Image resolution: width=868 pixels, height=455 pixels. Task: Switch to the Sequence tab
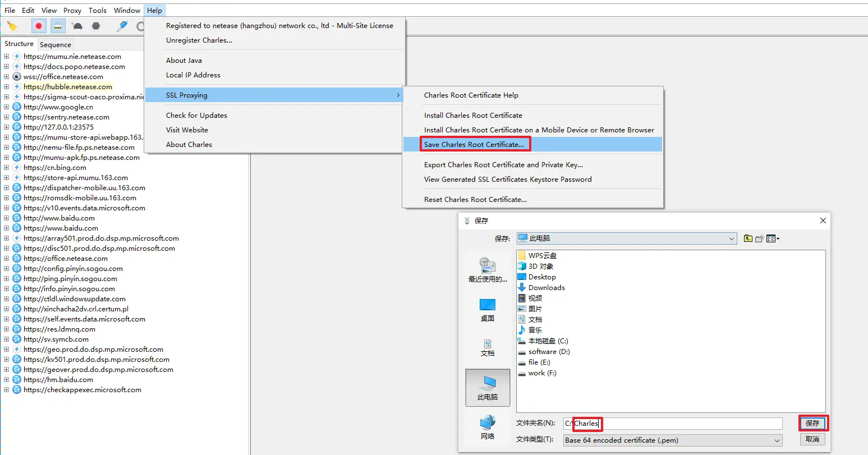click(x=56, y=45)
